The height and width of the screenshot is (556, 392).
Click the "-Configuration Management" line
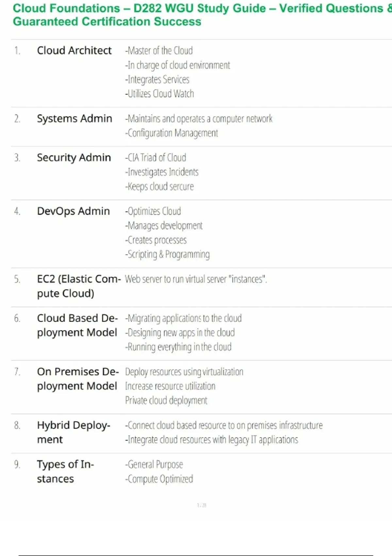point(172,133)
